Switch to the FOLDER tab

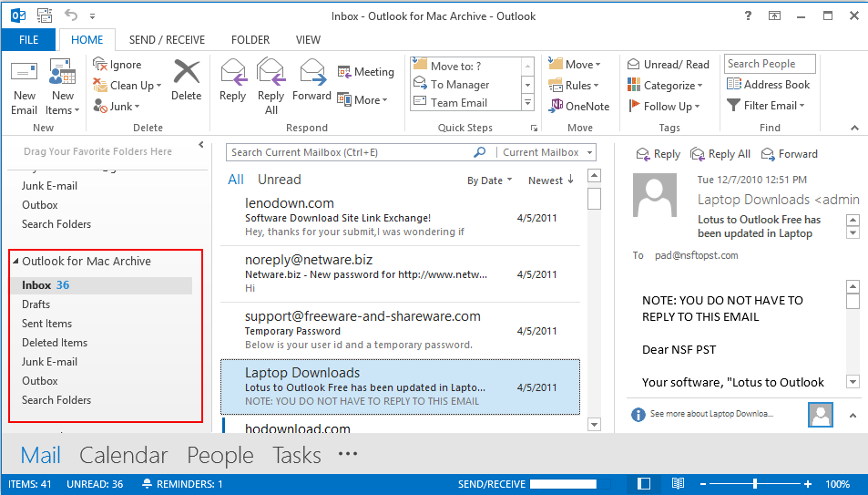pyautogui.click(x=250, y=39)
